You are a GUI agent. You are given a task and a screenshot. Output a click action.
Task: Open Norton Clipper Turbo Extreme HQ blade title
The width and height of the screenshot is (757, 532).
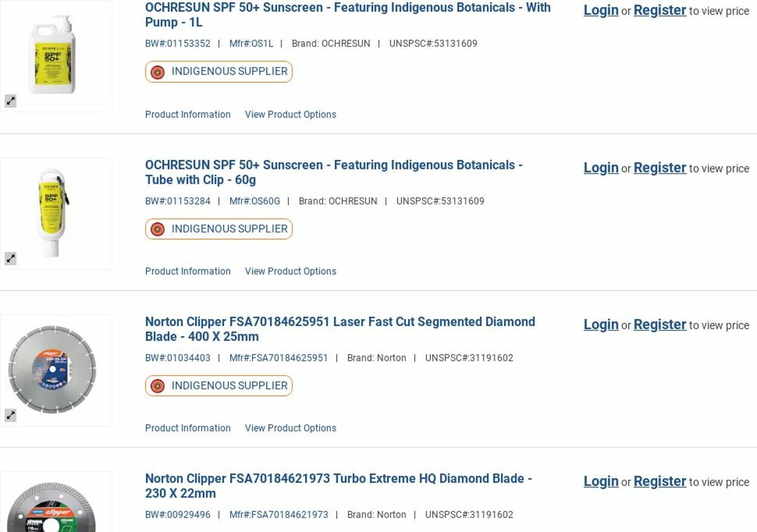point(338,486)
